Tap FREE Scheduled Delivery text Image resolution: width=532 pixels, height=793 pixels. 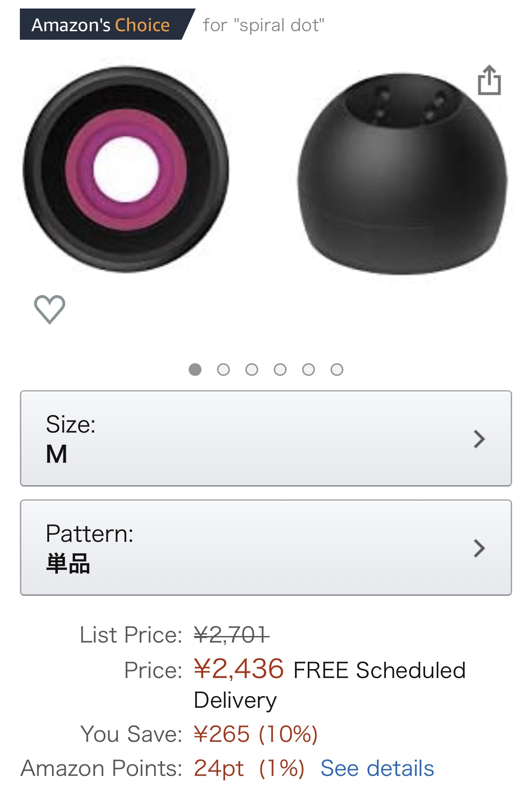coord(379,671)
